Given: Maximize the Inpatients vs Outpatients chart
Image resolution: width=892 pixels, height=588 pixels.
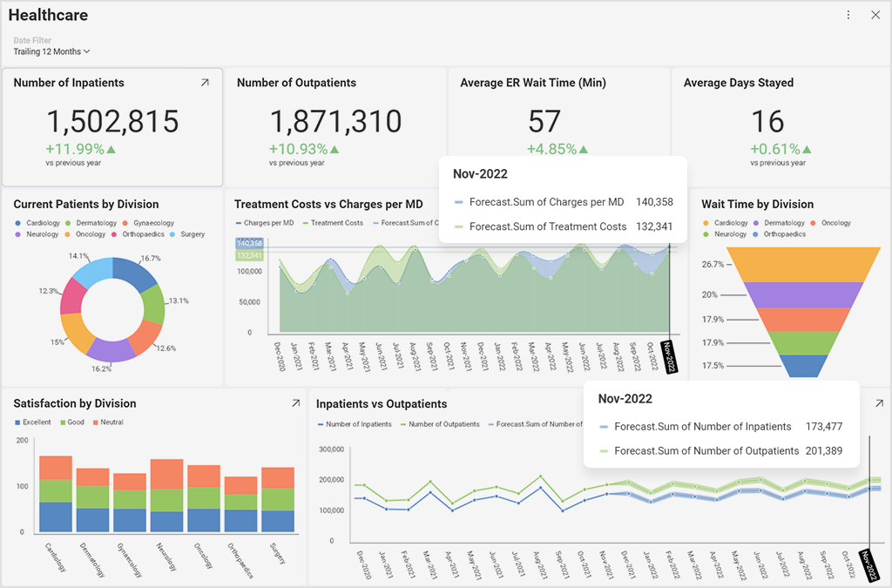Looking at the screenshot, I should [880, 402].
